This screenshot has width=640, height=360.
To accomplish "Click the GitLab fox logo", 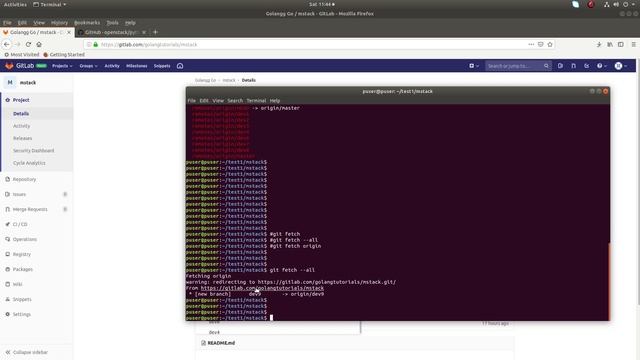I will (9, 66).
